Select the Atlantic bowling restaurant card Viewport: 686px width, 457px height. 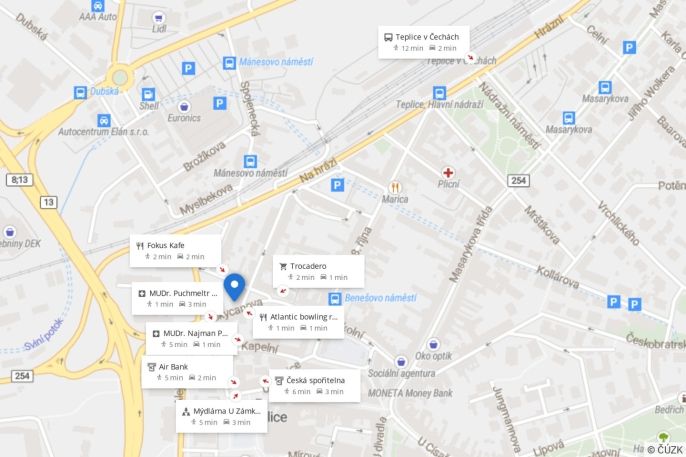click(298, 322)
